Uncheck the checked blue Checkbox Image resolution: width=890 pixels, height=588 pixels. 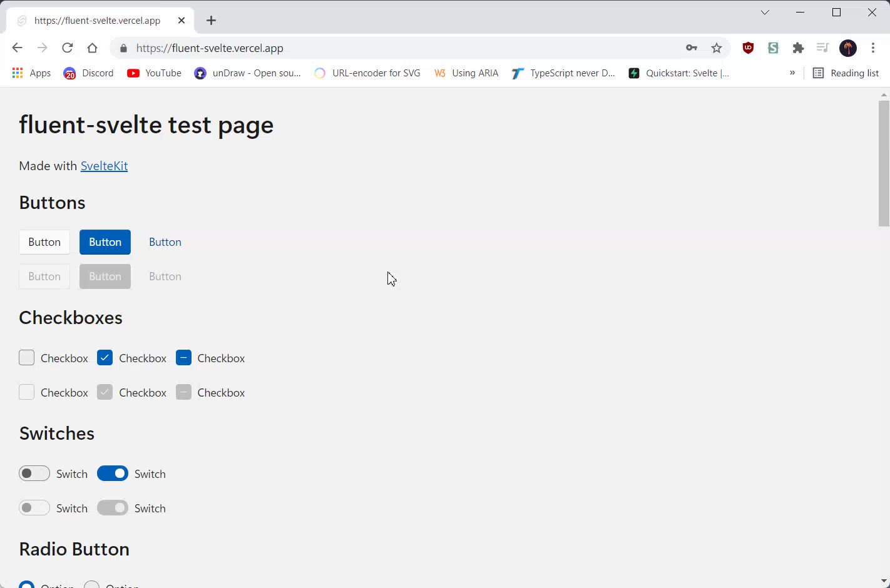[105, 358]
